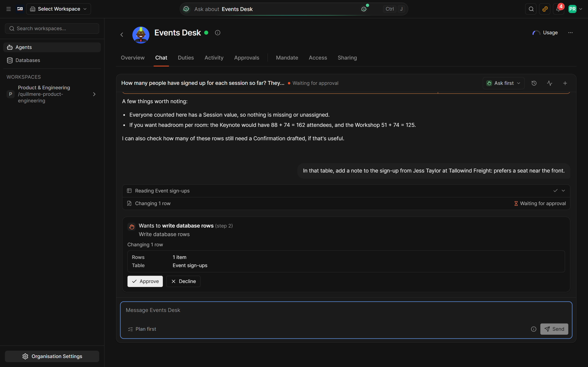Screen dimensions: 588x367
Task: Click the info icon beside Events Desk title
Action: point(217,33)
